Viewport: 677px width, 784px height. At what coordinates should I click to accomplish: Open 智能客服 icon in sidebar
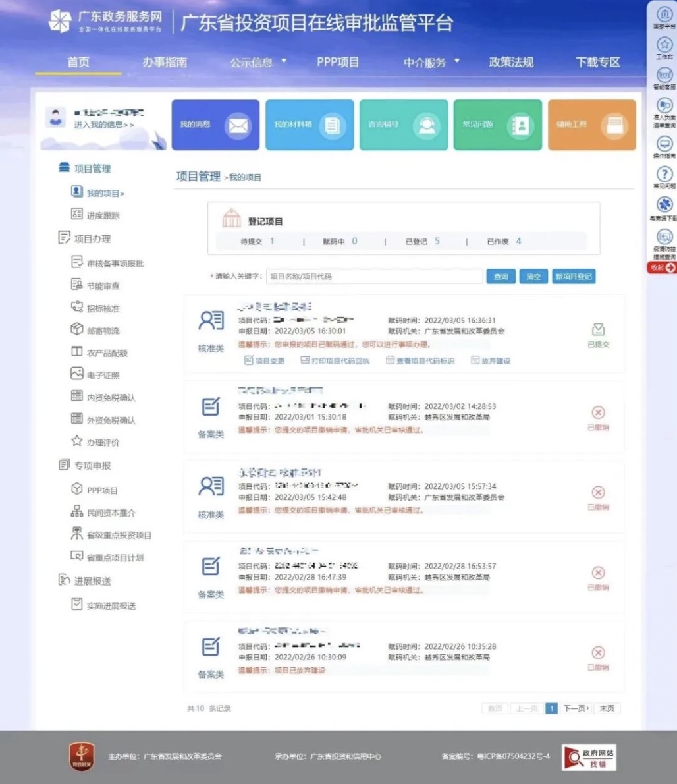click(664, 79)
